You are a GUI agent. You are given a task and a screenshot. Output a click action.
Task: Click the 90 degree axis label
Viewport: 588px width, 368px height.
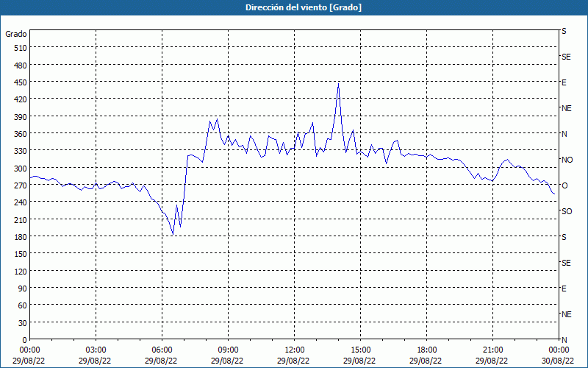coord(23,289)
